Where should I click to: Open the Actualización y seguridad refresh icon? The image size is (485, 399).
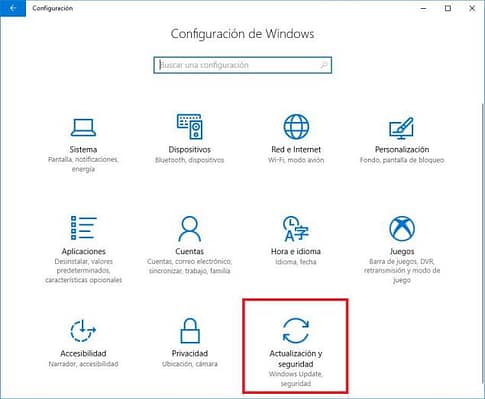[x=296, y=331]
